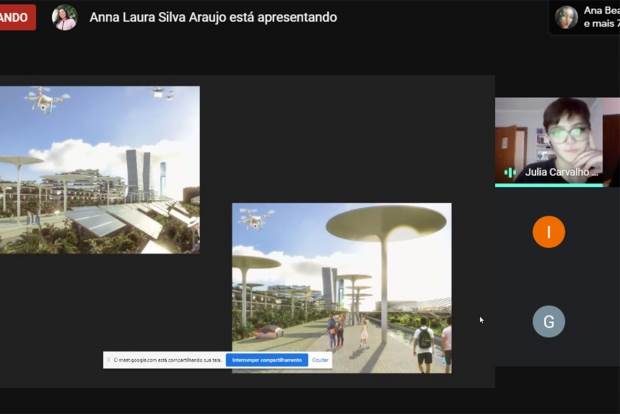The width and height of the screenshot is (620, 414).
Task: Click Julia Carvalho's audio activity indicator
Action: pyautogui.click(x=510, y=172)
